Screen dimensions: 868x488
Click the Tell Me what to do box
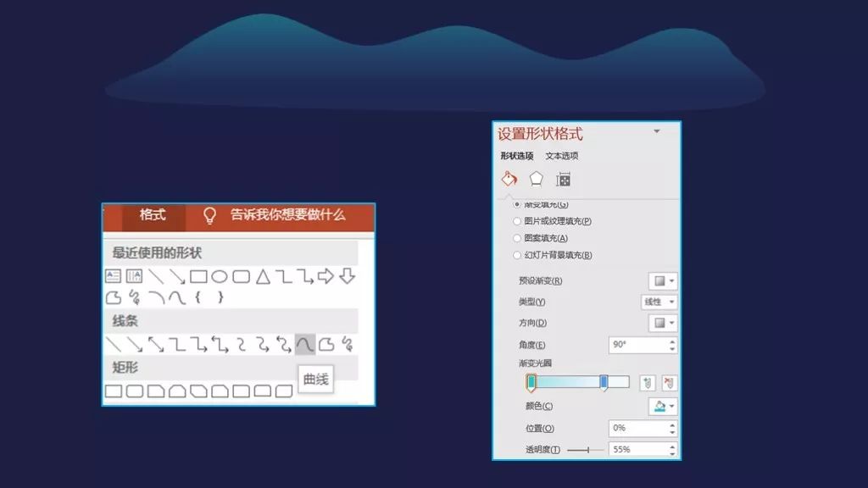pyautogui.click(x=287, y=215)
